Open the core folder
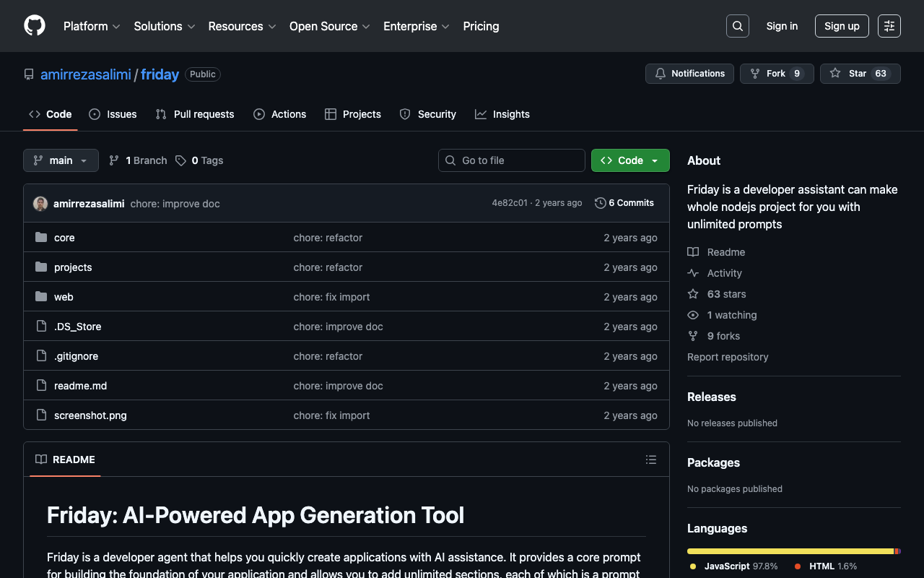This screenshot has height=578, width=924. 64,238
